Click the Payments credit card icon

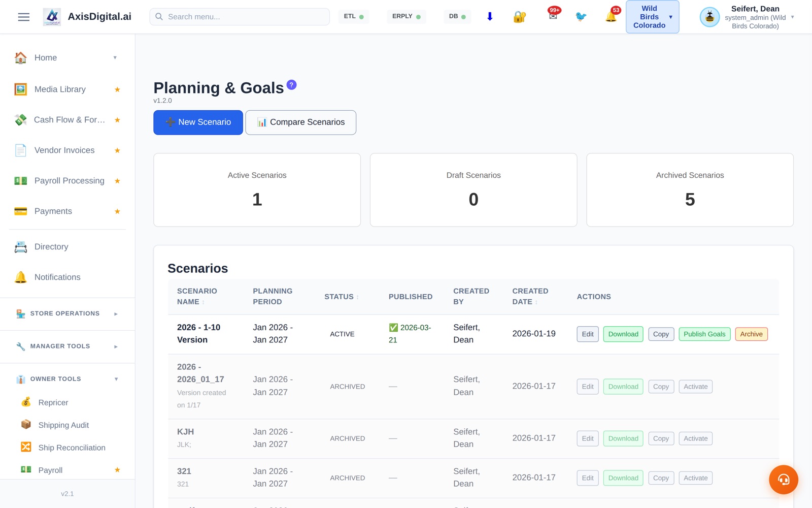[21, 211]
